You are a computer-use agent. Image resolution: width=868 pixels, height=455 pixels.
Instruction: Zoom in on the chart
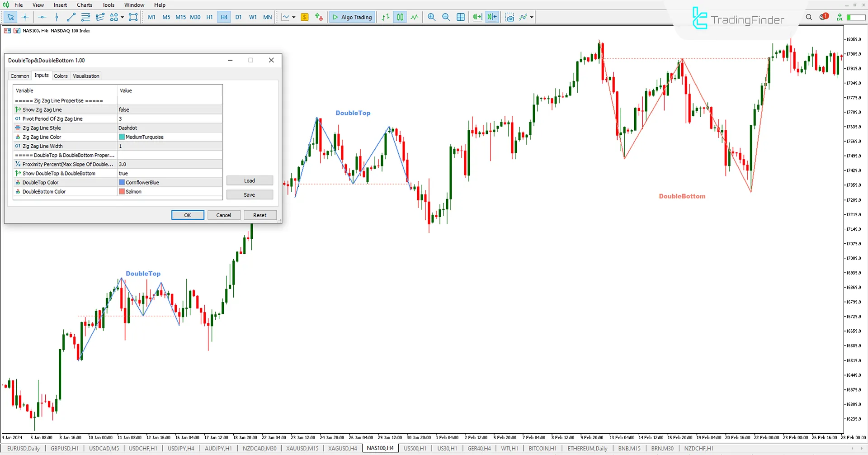click(x=431, y=17)
